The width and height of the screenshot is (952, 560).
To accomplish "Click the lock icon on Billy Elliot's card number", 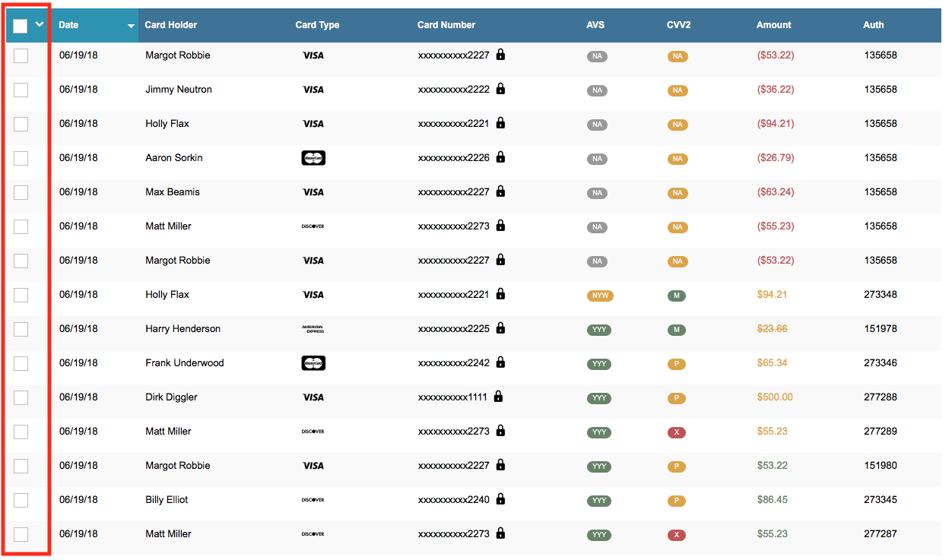I will 500,500.
